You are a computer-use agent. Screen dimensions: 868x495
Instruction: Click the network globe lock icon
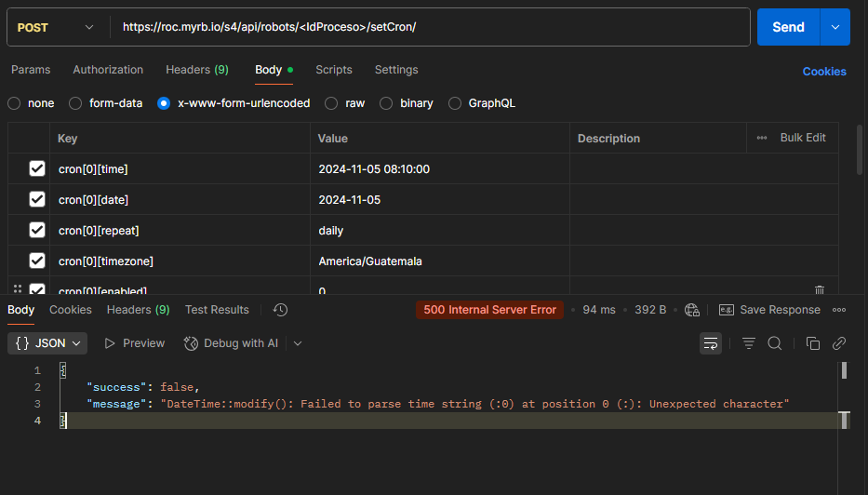(x=691, y=310)
